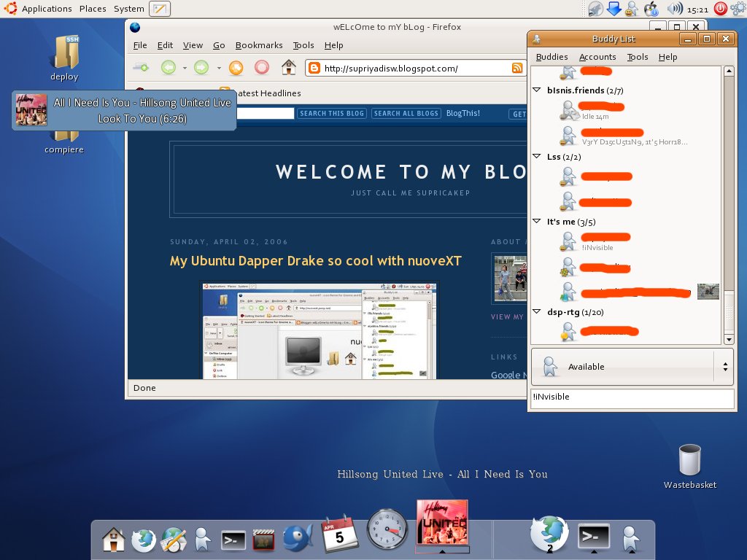Stop loading with red Stop icon
Image resolution: width=747 pixels, height=560 pixels.
click(262, 68)
